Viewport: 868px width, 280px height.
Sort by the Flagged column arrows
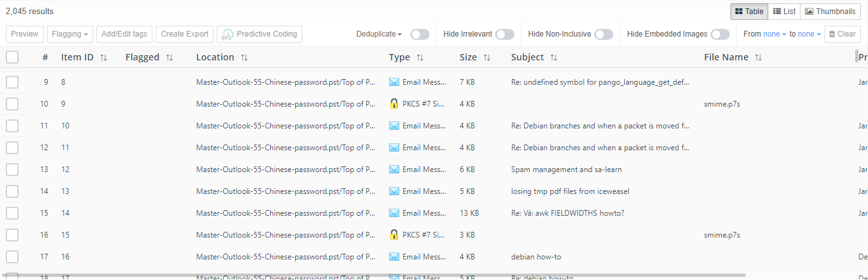(169, 58)
